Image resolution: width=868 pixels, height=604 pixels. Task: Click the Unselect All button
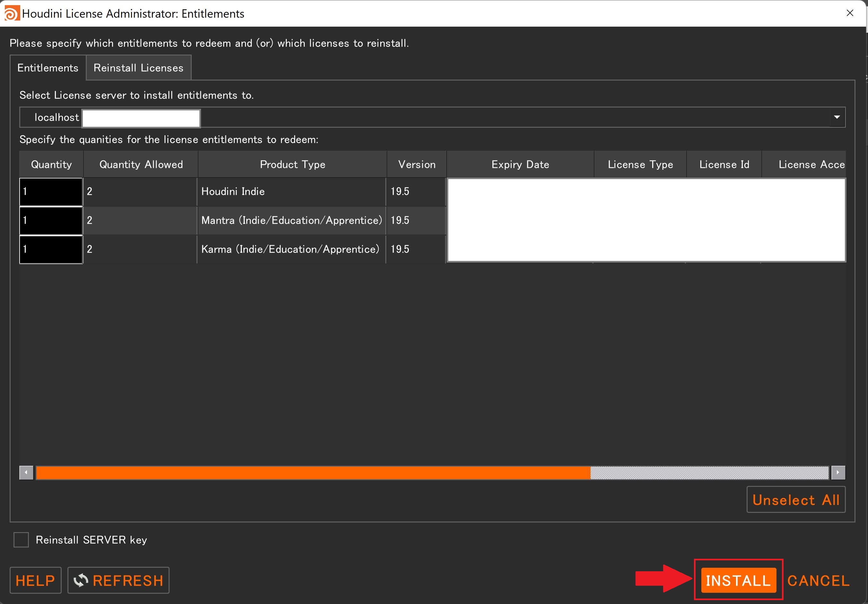pyautogui.click(x=796, y=500)
